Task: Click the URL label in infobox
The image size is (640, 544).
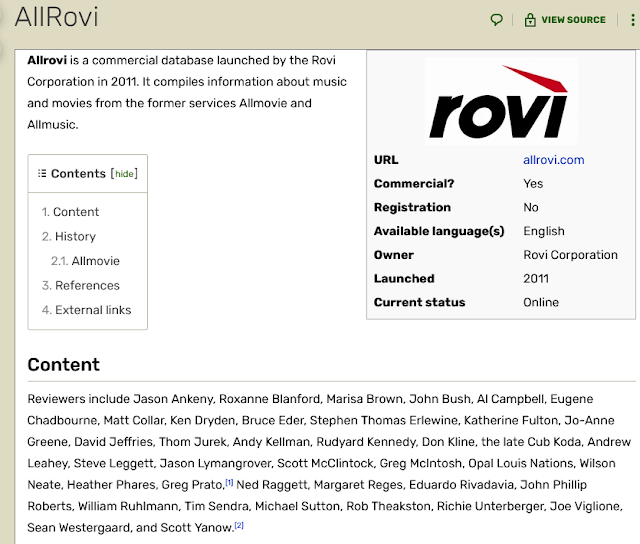Action: coord(386,160)
